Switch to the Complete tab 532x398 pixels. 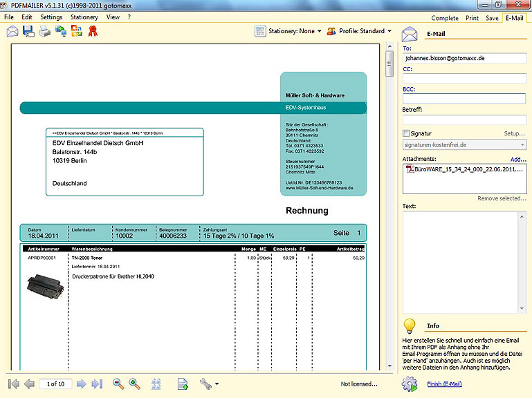click(x=445, y=18)
